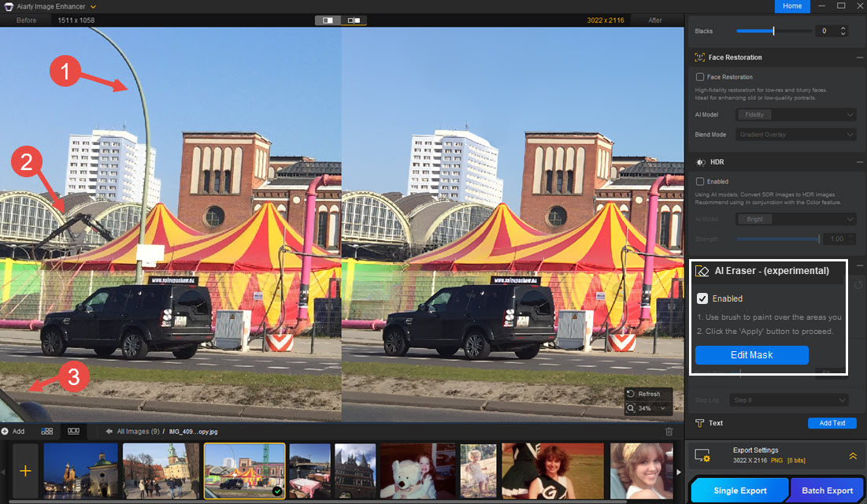Click the large yellow plus add tile
The height and width of the screenshot is (504, 867).
click(25, 470)
